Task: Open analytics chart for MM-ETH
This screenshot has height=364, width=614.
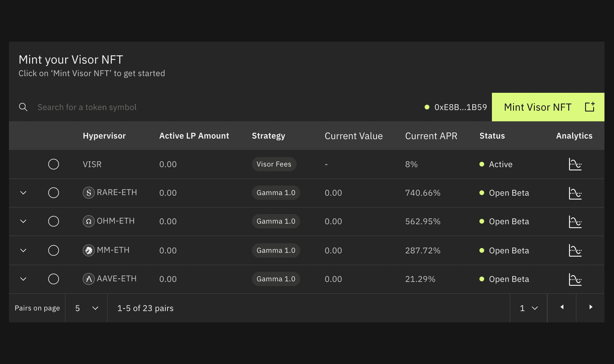Action: [575, 250]
